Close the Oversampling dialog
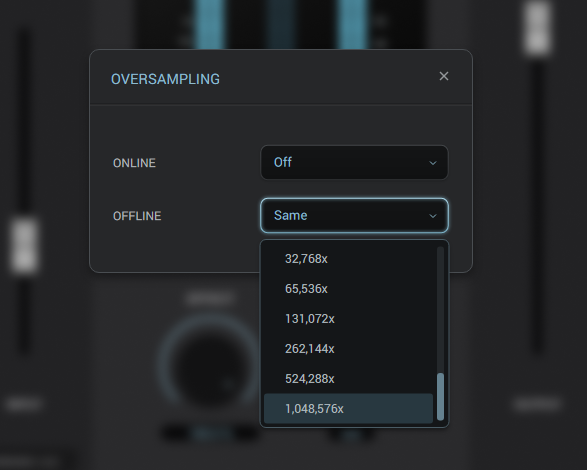587x470 pixels. [x=444, y=76]
